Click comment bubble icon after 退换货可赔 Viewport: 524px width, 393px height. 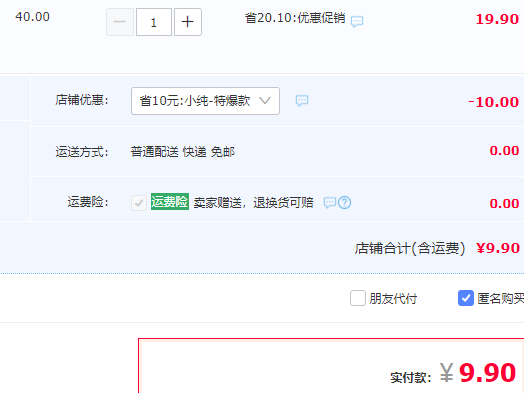[x=330, y=203]
